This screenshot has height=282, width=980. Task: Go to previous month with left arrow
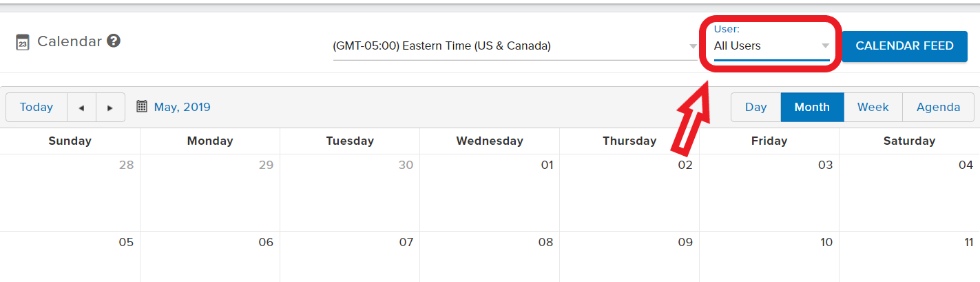tap(81, 108)
